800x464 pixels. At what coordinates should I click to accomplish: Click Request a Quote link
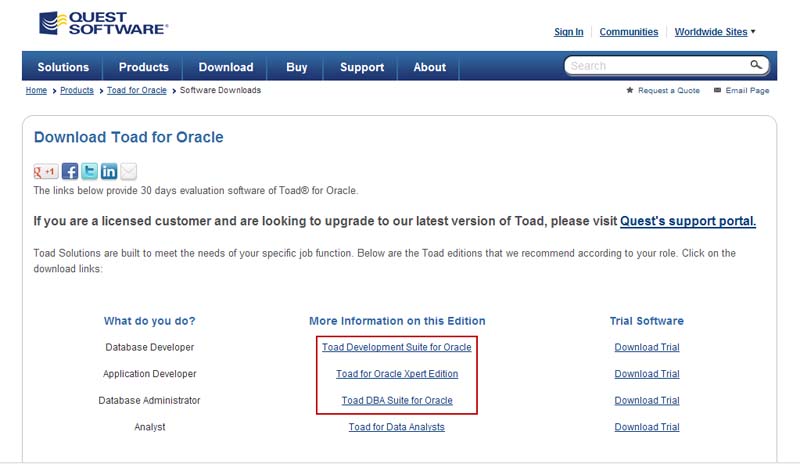[x=669, y=90]
